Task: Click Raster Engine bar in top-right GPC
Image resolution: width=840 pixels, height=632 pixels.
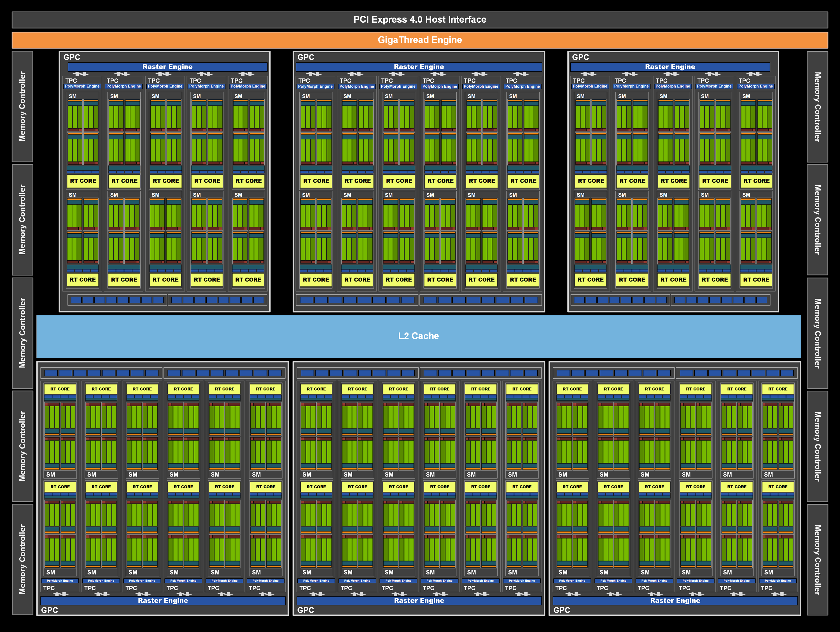Action: [x=670, y=67]
